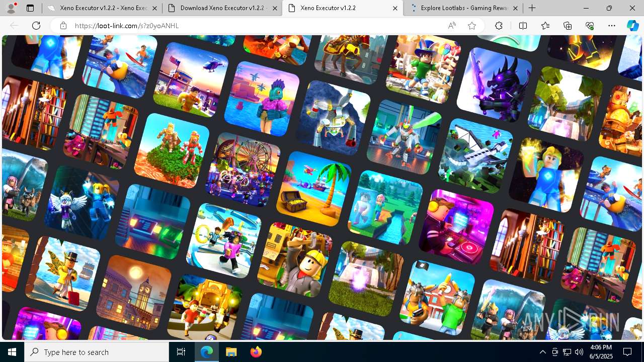Click the construction worker character thumbnail
The height and width of the screenshot is (362, 644).
point(295,260)
